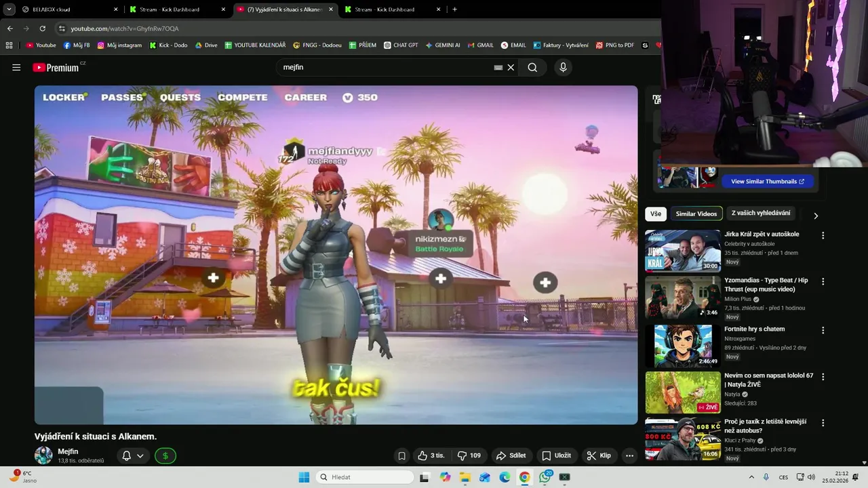Open options menu for Yzomandias video
This screenshot has height=488, width=868.
823,281
